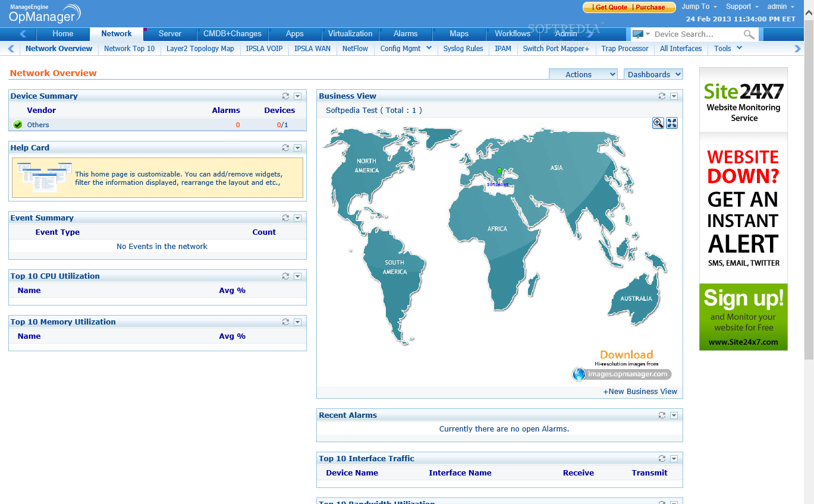814x504 pixels.
Task: Open the Actions dropdown
Action: click(x=583, y=74)
